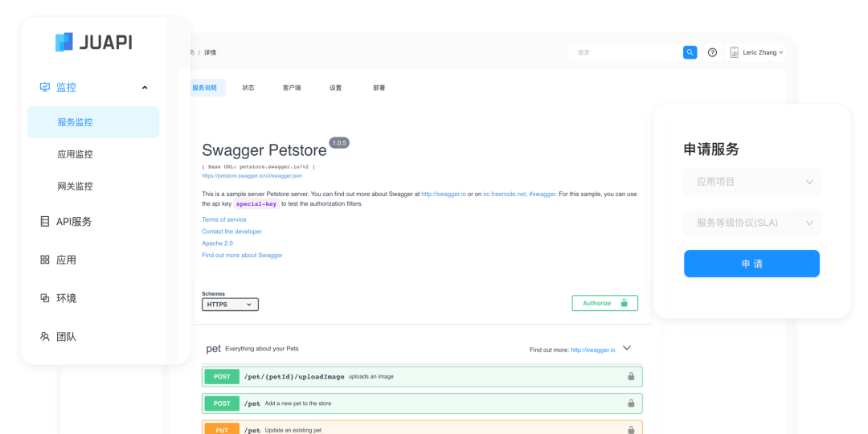Image resolution: width=868 pixels, height=434 pixels.
Task: Open the swagger.json URL link
Action: (252, 176)
